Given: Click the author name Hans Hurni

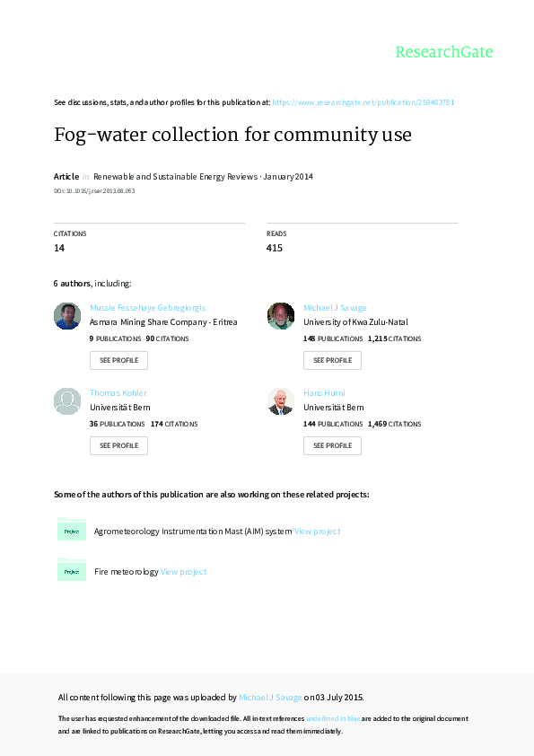Looking at the screenshot, I should pyautogui.click(x=326, y=392).
